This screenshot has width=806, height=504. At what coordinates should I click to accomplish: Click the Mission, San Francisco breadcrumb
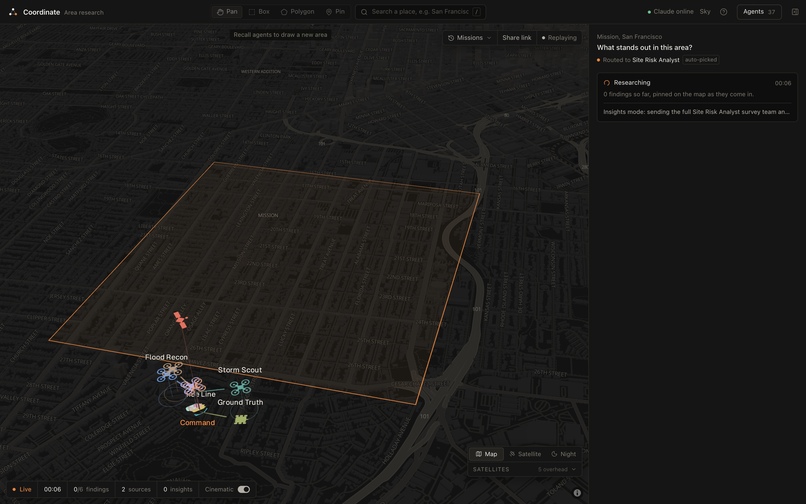click(x=629, y=37)
